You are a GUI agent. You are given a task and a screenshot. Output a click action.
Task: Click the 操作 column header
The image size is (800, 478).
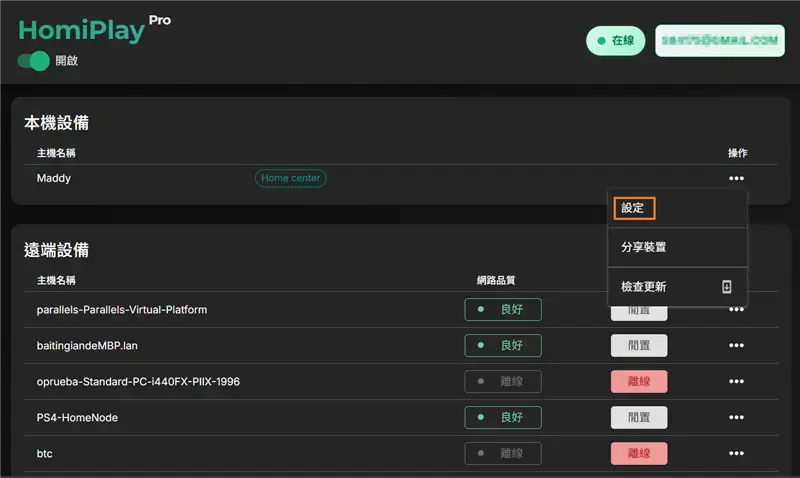(x=737, y=153)
